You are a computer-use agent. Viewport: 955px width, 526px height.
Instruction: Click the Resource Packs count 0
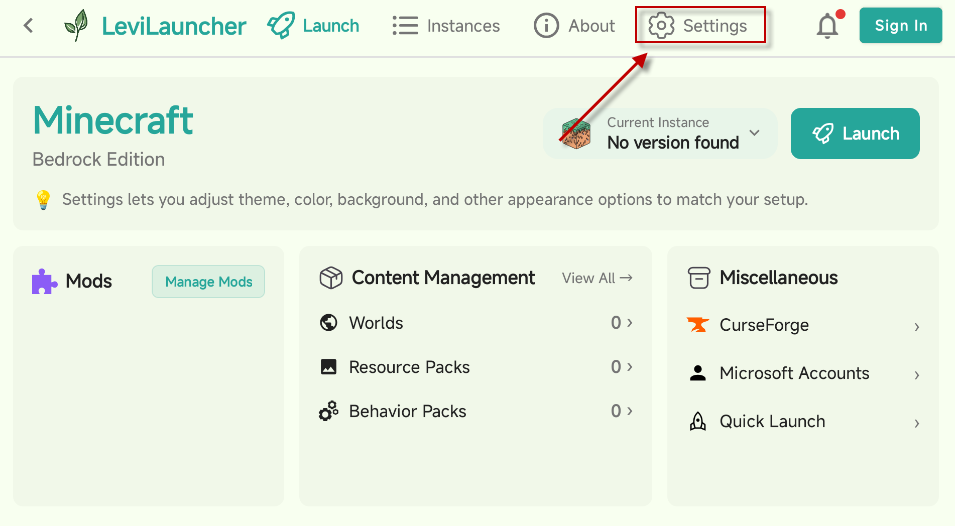[616, 367]
